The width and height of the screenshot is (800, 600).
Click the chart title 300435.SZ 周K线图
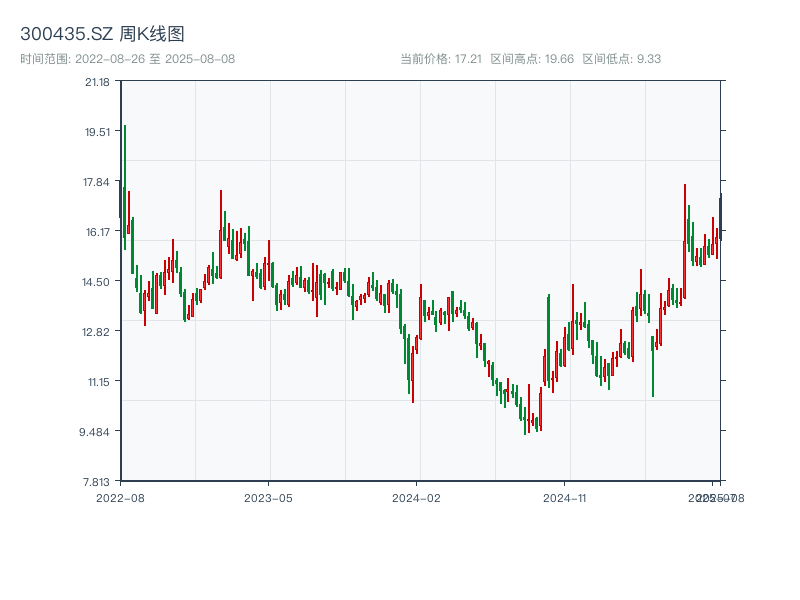click(x=102, y=34)
